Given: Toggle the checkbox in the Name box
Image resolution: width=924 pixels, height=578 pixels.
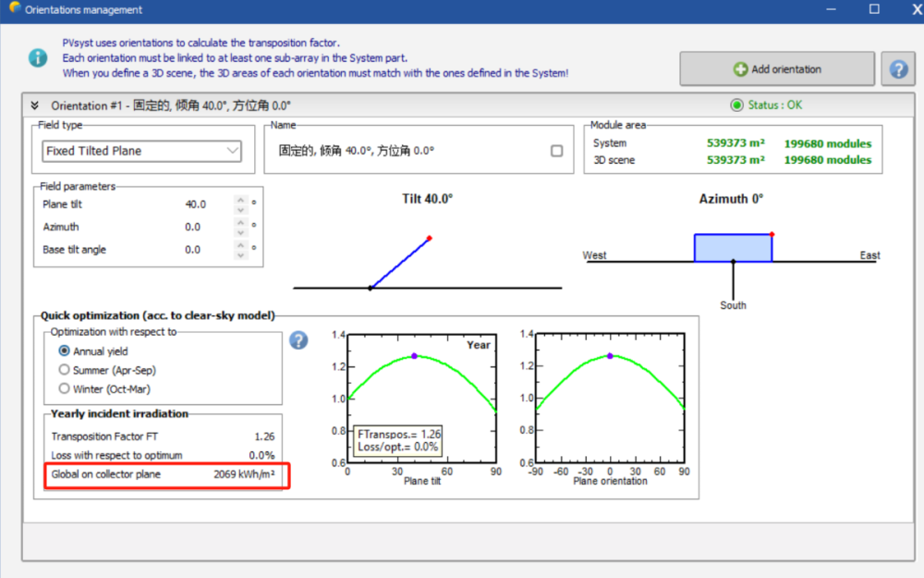Looking at the screenshot, I should click(x=556, y=151).
